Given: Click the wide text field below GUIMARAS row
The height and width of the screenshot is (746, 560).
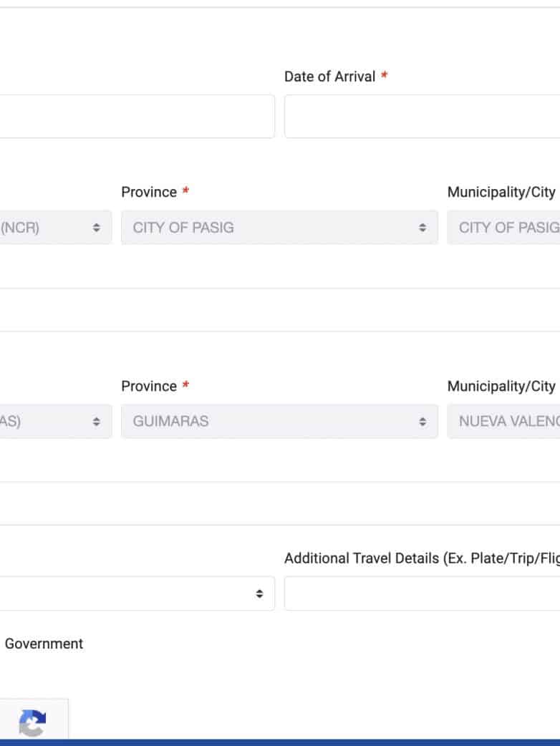Looking at the screenshot, I should coord(279,503).
